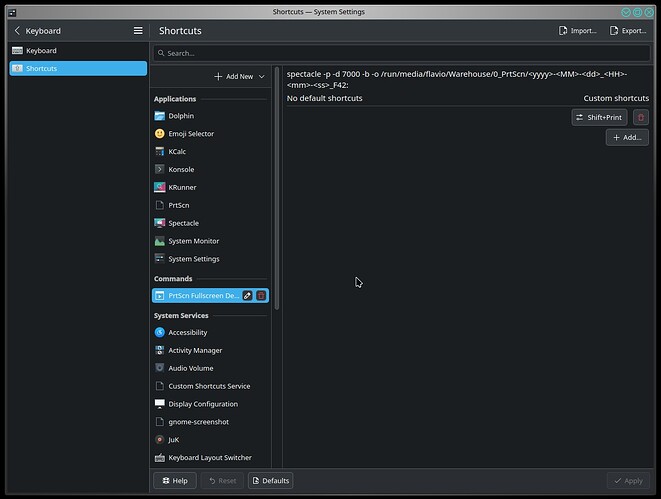The height and width of the screenshot is (499, 661).
Task: Click the Konsole label text
Action: pos(181,169)
